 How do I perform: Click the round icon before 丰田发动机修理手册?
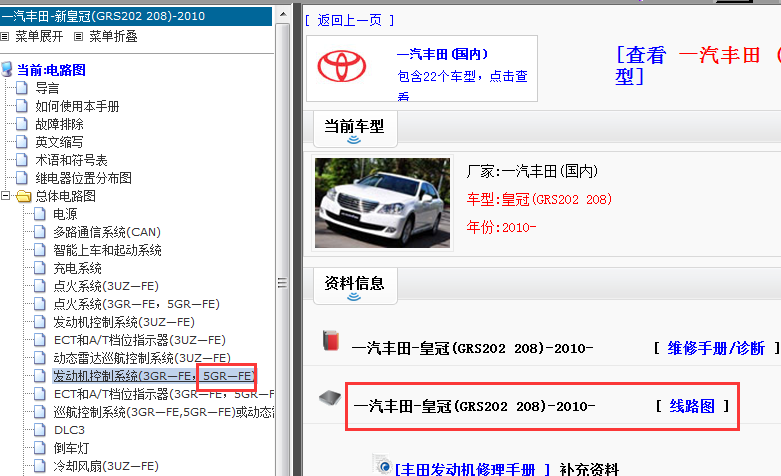pos(384,467)
